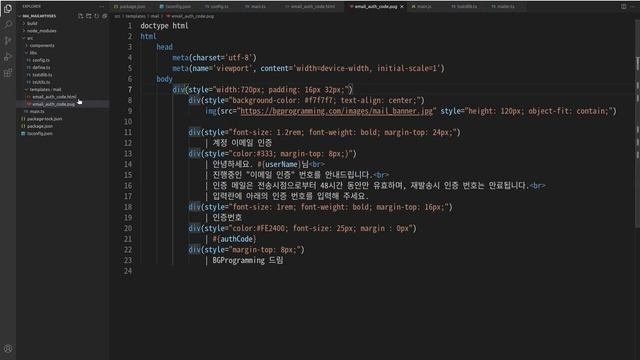Click the New Folder icon in Explorer header
The width and height of the screenshot is (640, 360).
click(x=89, y=16)
